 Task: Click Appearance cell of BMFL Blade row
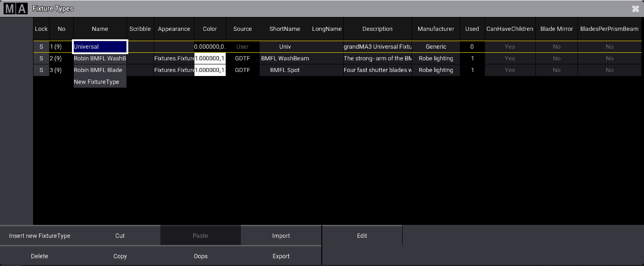coord(174,70)
